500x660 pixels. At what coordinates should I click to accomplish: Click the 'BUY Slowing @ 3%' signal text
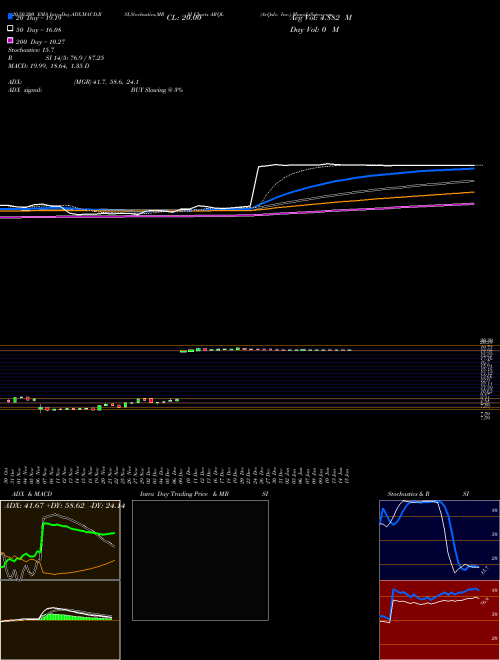pos(157,90)
